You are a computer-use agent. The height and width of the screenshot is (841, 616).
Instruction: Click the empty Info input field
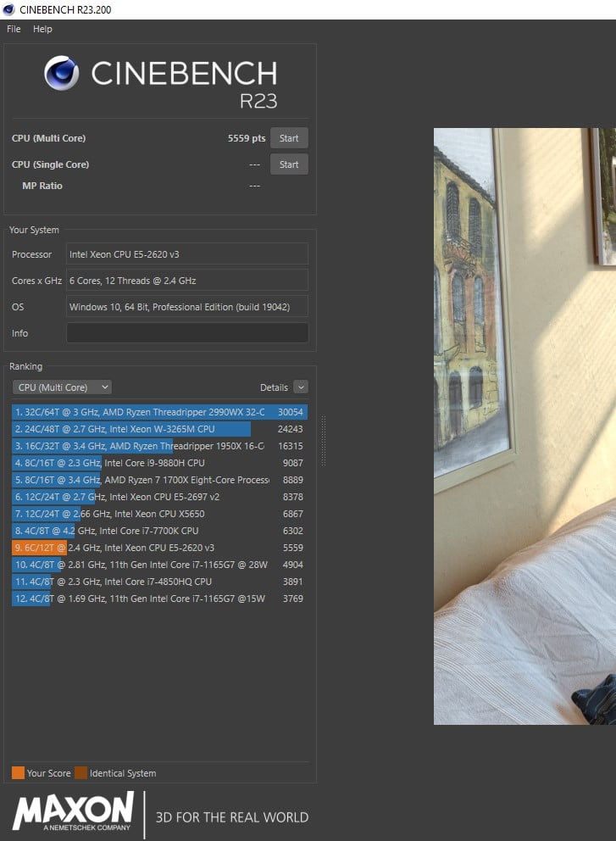pos(187,333)
